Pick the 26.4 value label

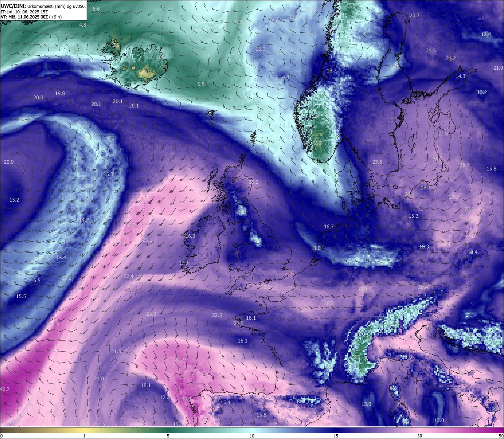pos(422,287)
